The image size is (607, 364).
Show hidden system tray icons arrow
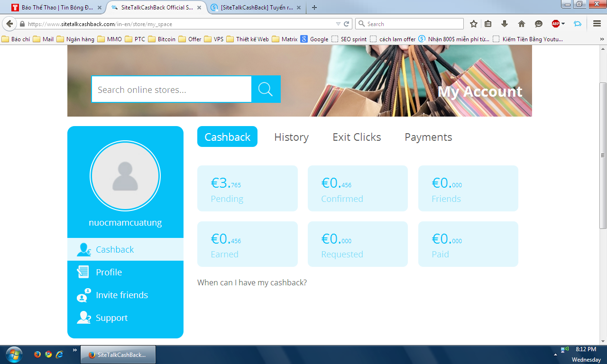[555, 355]
